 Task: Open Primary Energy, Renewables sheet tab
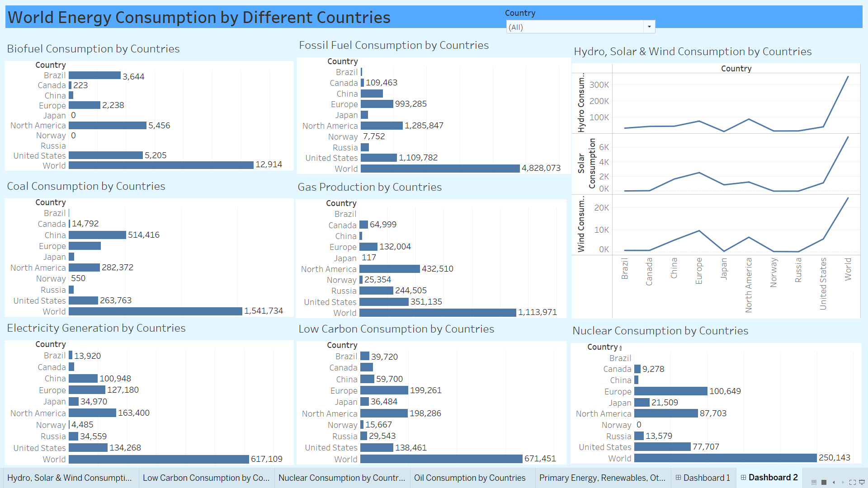(x=602, y=478)
